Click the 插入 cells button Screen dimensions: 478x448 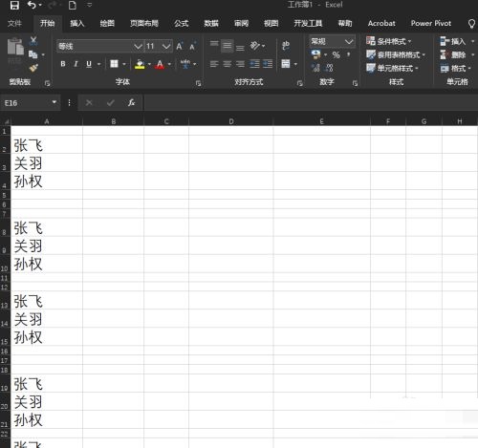coord(453,41)
